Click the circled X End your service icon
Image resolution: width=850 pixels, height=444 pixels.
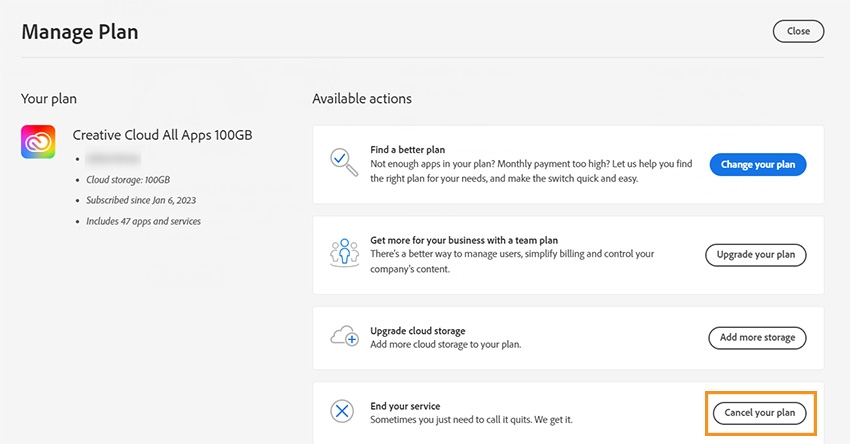point(342,411)
